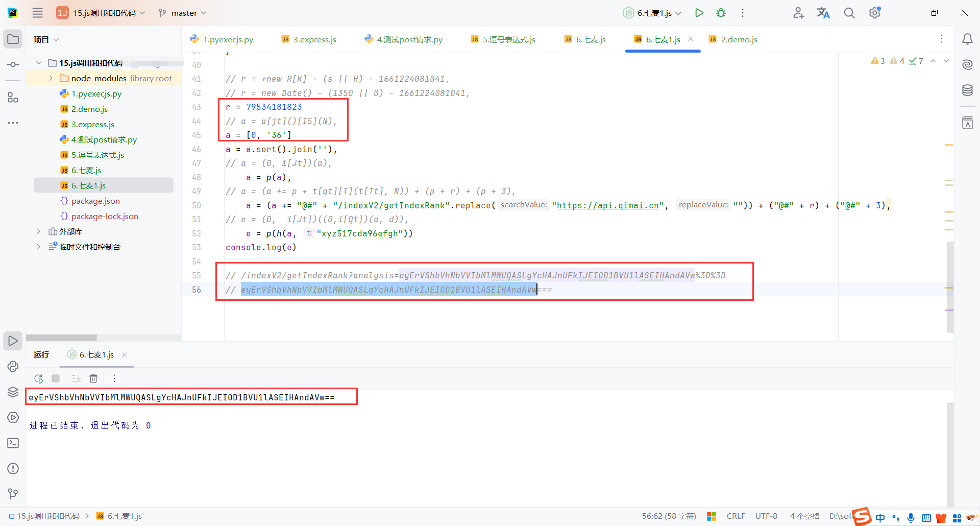Image resolution: width=980 pixels, height=526 pixels.
Task: Clear the run console output
Action: [x=93, y=378]
